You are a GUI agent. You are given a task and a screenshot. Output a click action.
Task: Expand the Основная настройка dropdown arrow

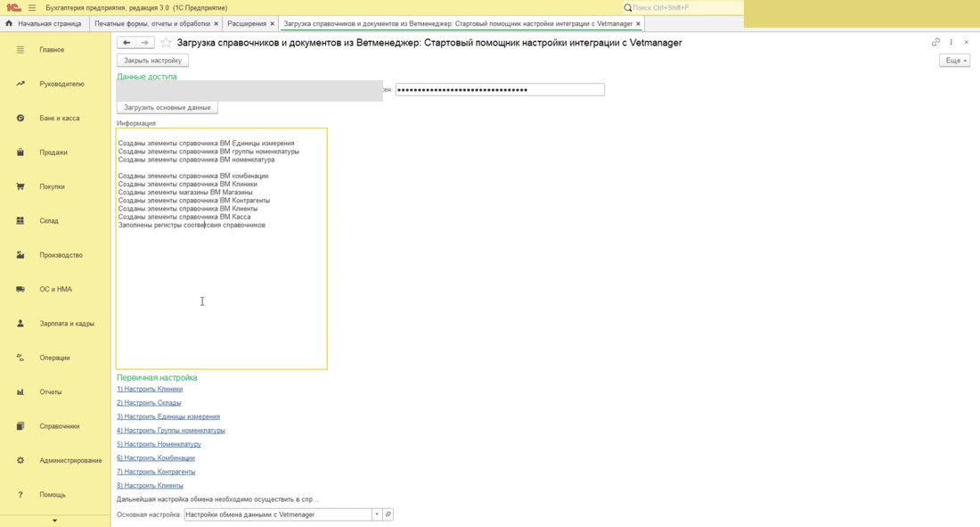[377, 515]
